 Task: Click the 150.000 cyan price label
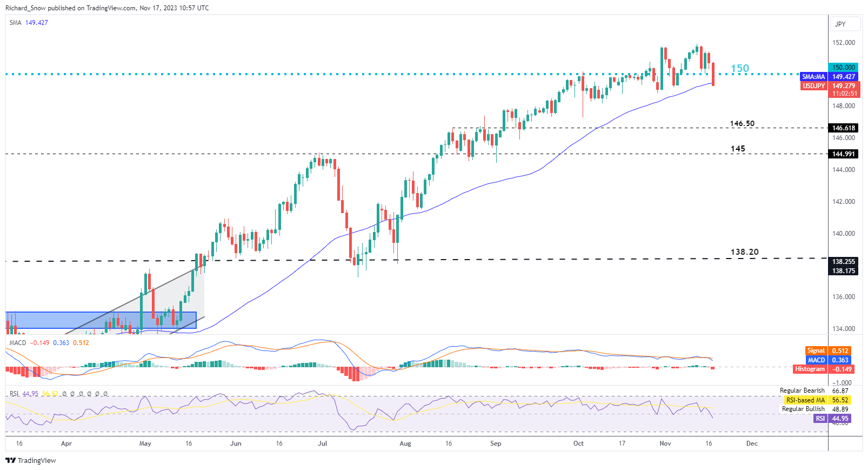(x=844, y=68)
